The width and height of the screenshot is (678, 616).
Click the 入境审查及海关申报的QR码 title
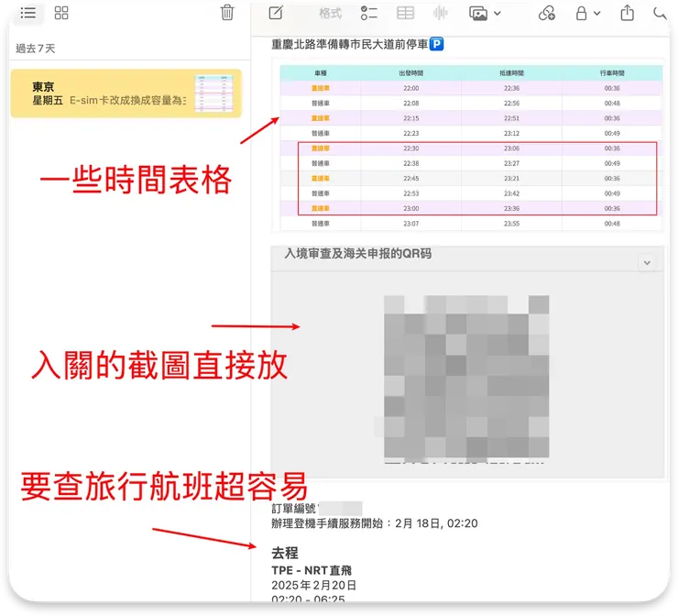click(358, 254)
